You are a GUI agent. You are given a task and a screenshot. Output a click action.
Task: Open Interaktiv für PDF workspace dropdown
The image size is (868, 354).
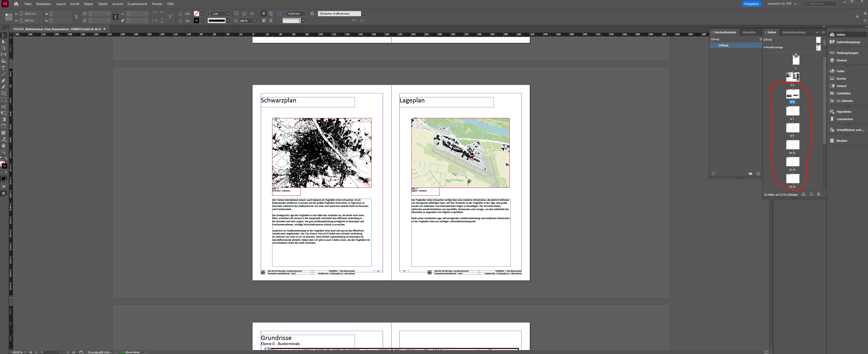(782, 4)
